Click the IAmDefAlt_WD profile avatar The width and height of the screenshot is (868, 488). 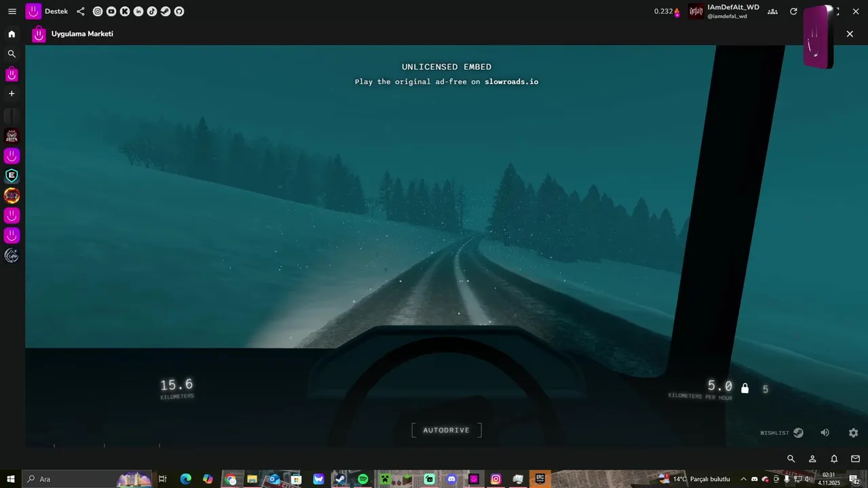[696, 12]
